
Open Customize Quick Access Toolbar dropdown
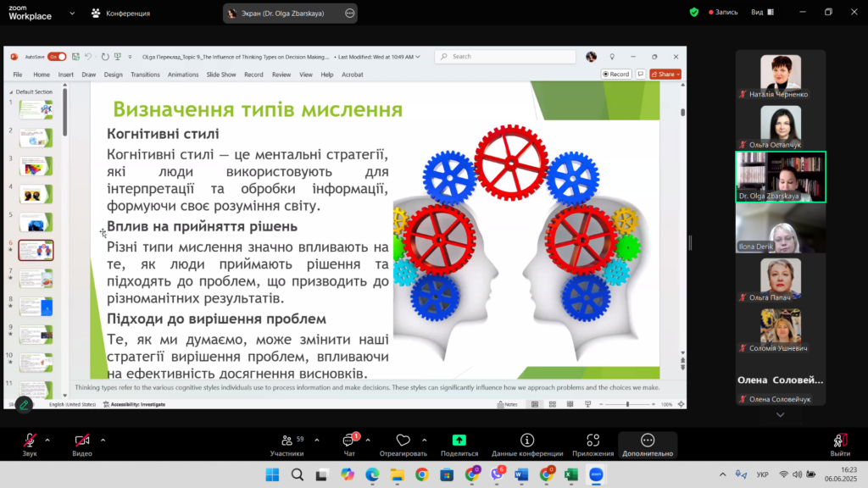pos(130,57)
